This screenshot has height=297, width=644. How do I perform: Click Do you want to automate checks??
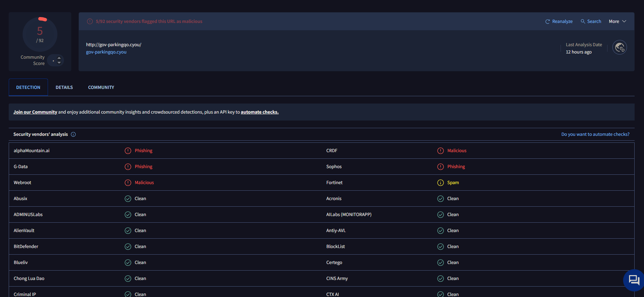tap(595, 134)
